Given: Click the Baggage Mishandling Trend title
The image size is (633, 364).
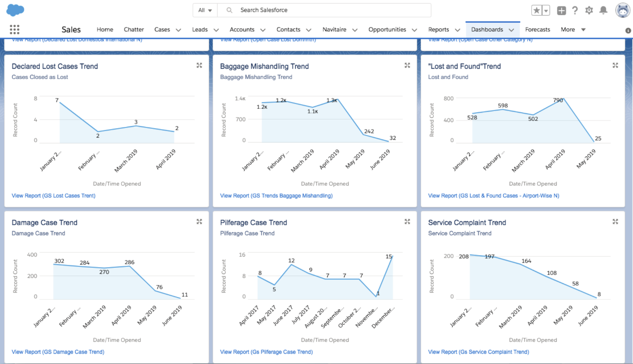Looking at the screenshot, I should point(264,66).
